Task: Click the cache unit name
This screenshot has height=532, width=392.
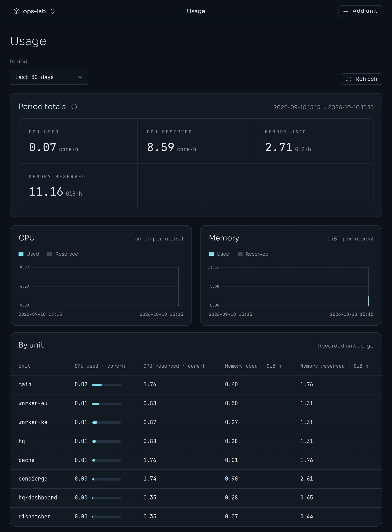Action: point(27,460)
